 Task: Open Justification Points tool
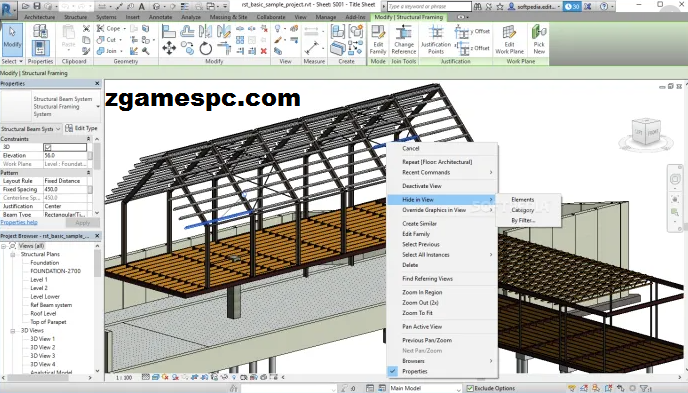436,40
